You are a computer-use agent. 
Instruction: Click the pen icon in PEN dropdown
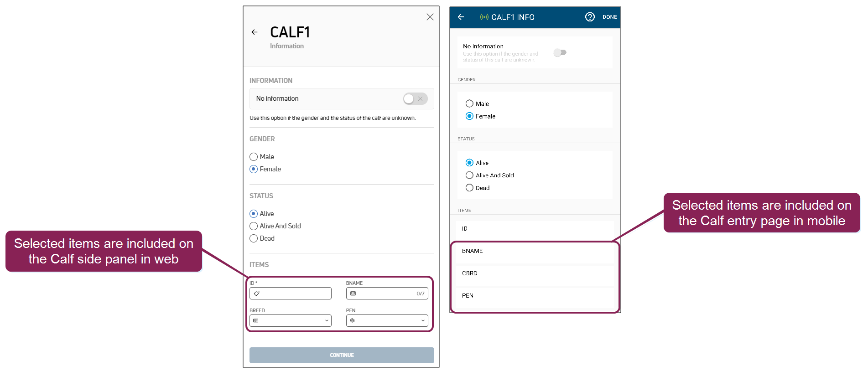tap(352, 321)
